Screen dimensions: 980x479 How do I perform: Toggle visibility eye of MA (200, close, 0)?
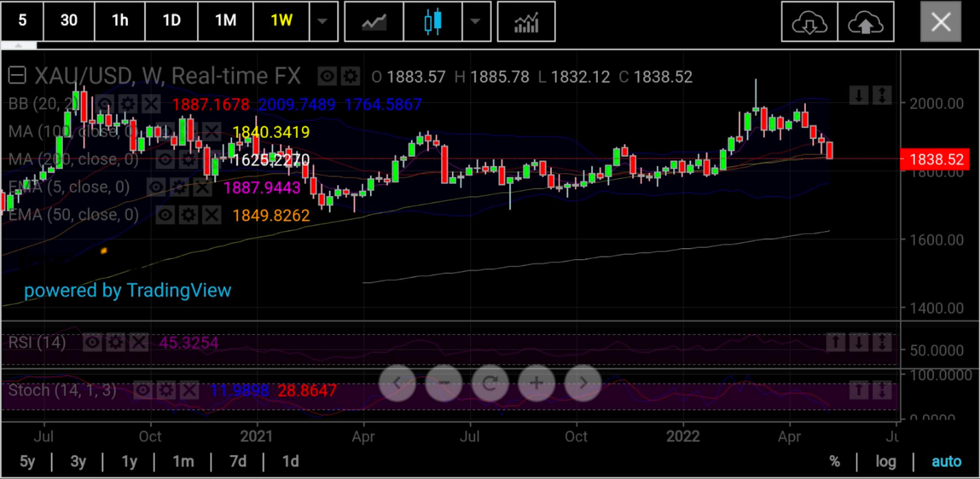(x=164, y=160)
